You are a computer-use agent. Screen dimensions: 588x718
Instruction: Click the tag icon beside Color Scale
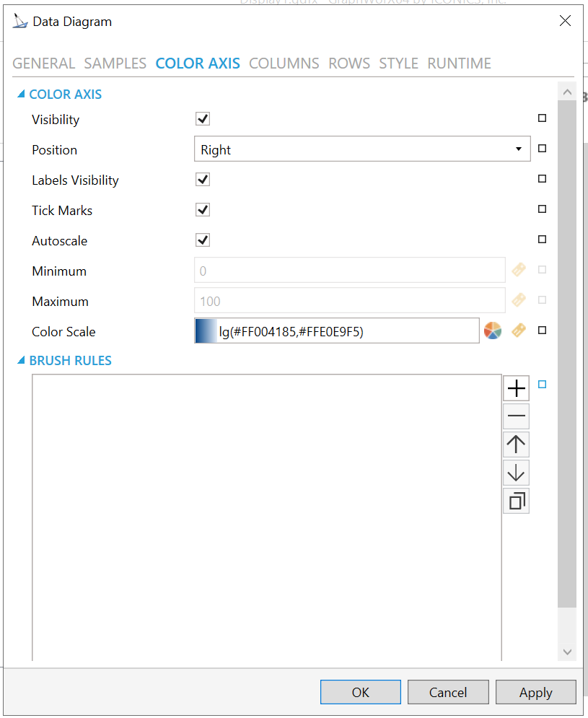click(519, 331)
